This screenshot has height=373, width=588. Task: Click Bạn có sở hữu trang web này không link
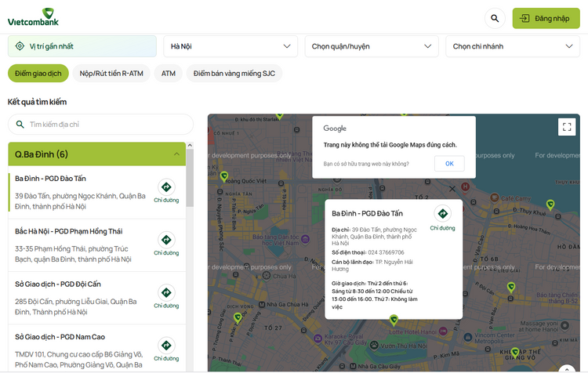[366, 164]
